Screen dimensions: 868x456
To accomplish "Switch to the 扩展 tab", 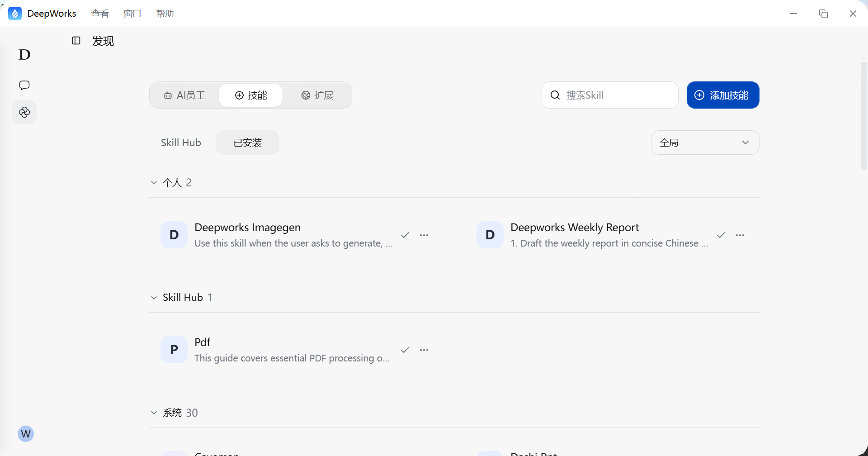I will [x=317, y=95].
